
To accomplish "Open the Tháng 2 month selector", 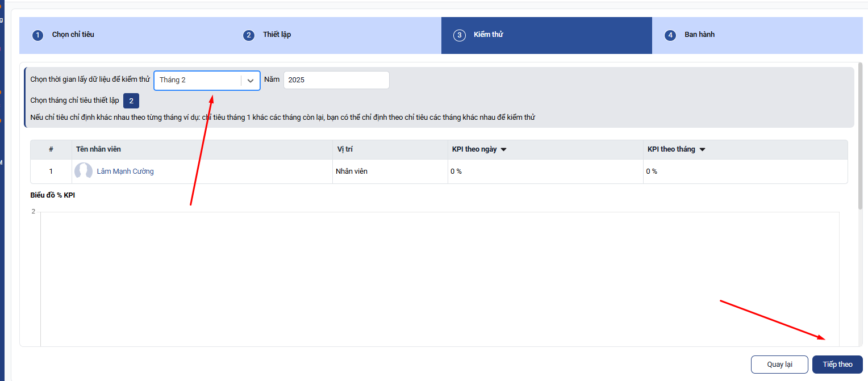I will 198,81.
